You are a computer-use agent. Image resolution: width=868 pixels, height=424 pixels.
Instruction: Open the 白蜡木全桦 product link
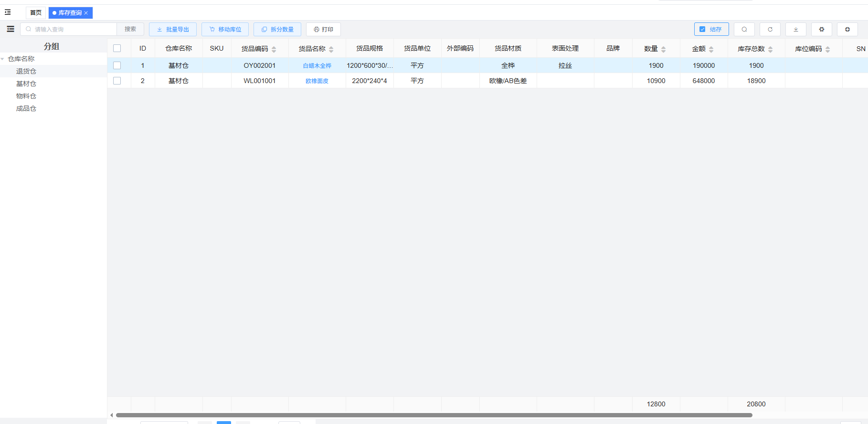[x=317, y=65]
